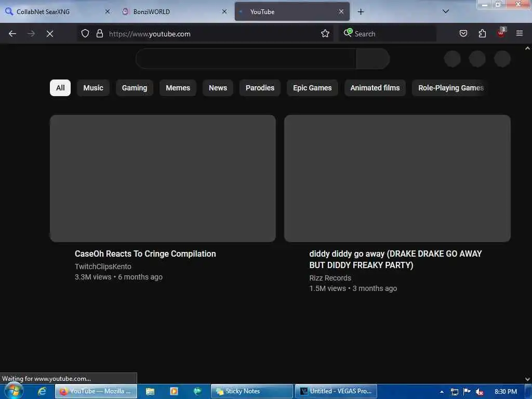This screenshot has height=399, width=532.
Task: Click YouTube Mozilla Firefox taskbar button
Action: point(96,391)
